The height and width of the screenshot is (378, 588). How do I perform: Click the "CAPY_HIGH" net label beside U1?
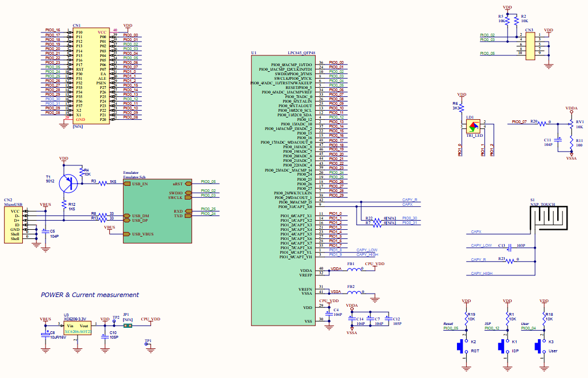[x=367, y=254]
